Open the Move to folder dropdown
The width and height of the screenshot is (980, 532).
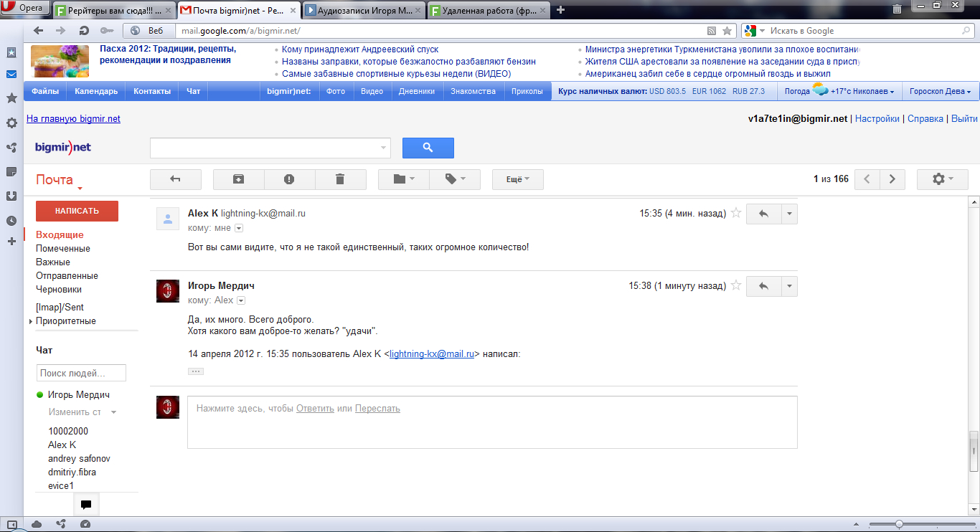click(x=404, y=179)
